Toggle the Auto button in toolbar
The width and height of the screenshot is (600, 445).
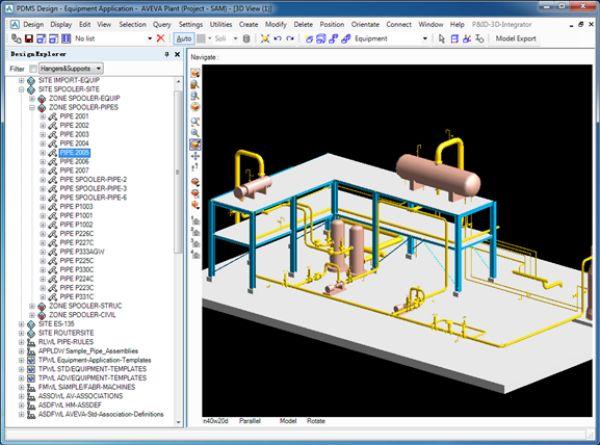pyautogui.click(x=184, y=39)
